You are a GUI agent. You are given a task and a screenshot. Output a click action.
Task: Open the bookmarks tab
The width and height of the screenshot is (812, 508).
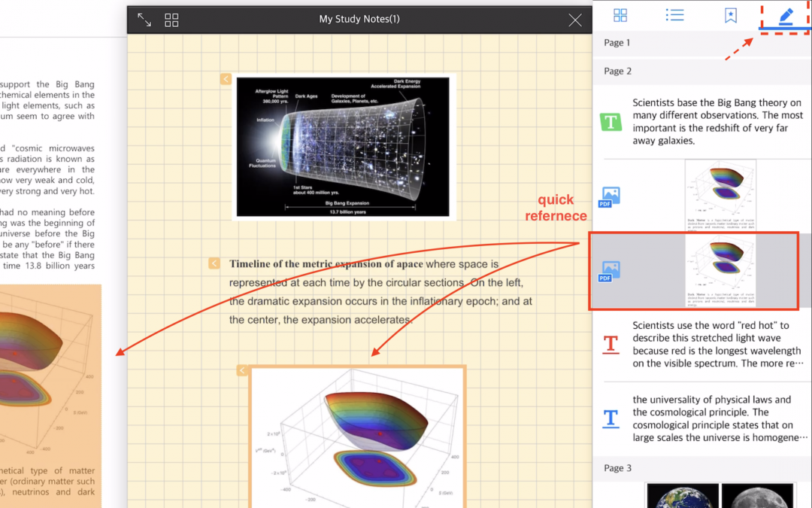pyautogui.click(x=730, y=15)
